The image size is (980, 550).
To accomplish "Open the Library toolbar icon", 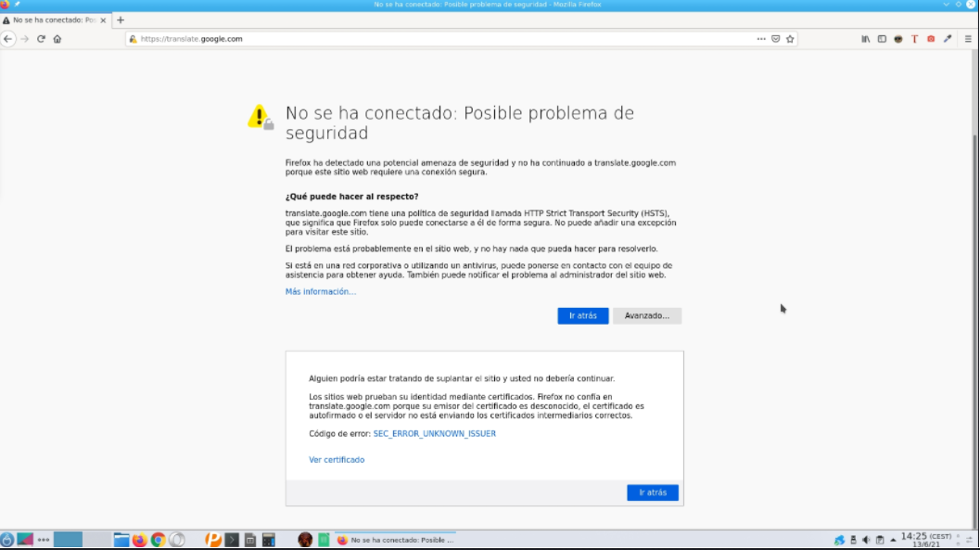I will click(866, 39).
